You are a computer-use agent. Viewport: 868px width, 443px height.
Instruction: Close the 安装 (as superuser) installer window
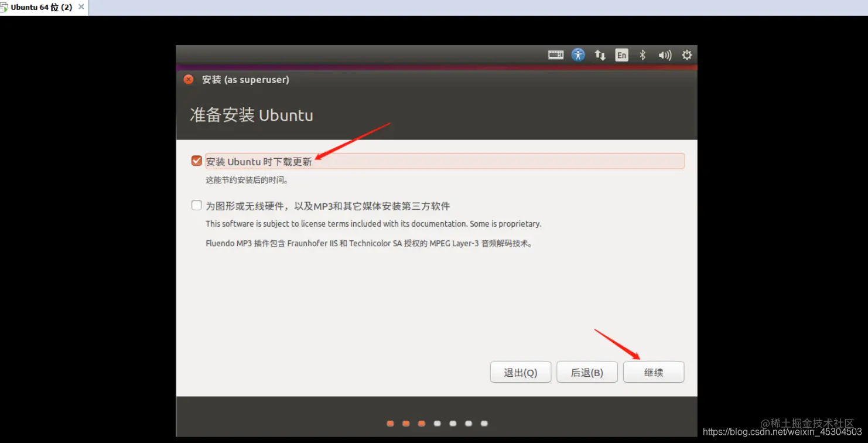coord(189,80)
